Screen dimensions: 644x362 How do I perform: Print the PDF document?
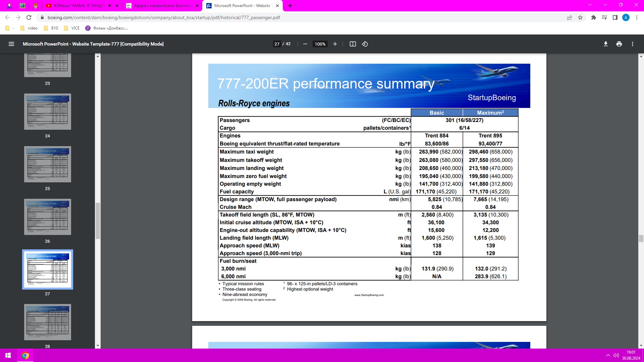619,44
